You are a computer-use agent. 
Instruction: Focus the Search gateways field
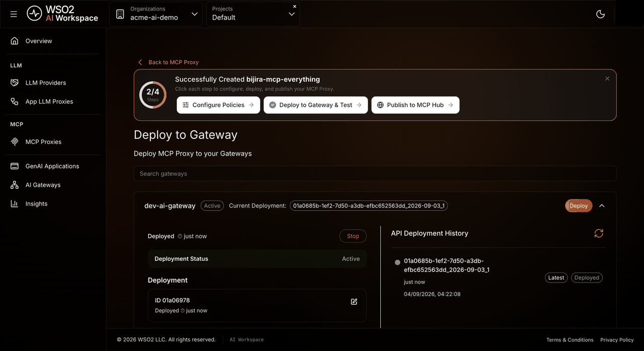(375, 173)
